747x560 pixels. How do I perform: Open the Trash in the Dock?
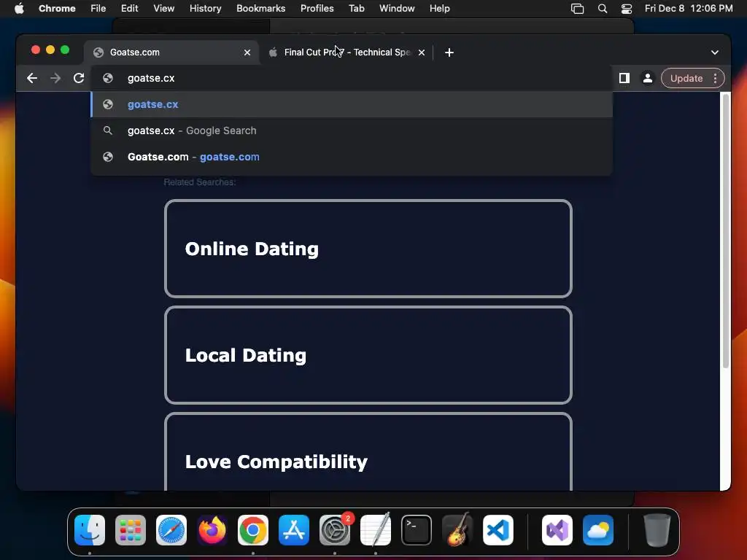click(x=657, y=530)
